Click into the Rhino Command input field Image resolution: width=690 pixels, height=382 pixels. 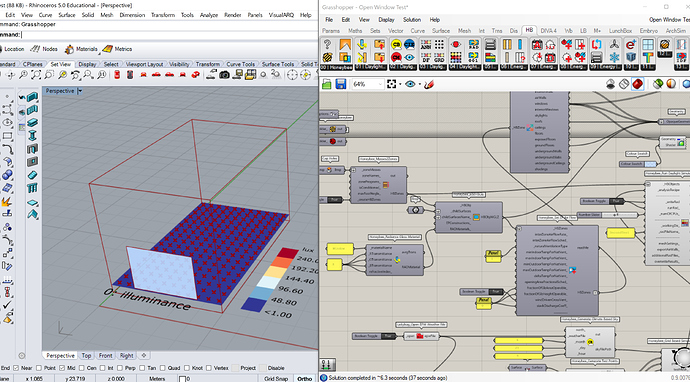[x=169, y=35]
